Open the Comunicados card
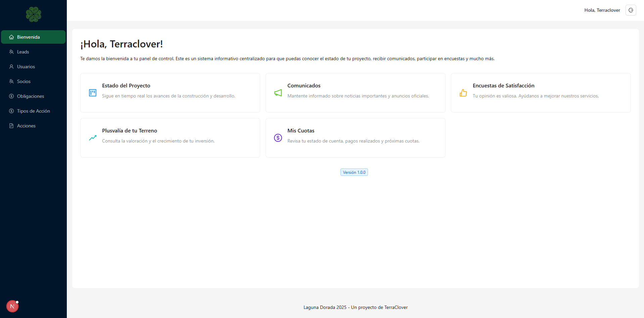 [x=355, y=93]
